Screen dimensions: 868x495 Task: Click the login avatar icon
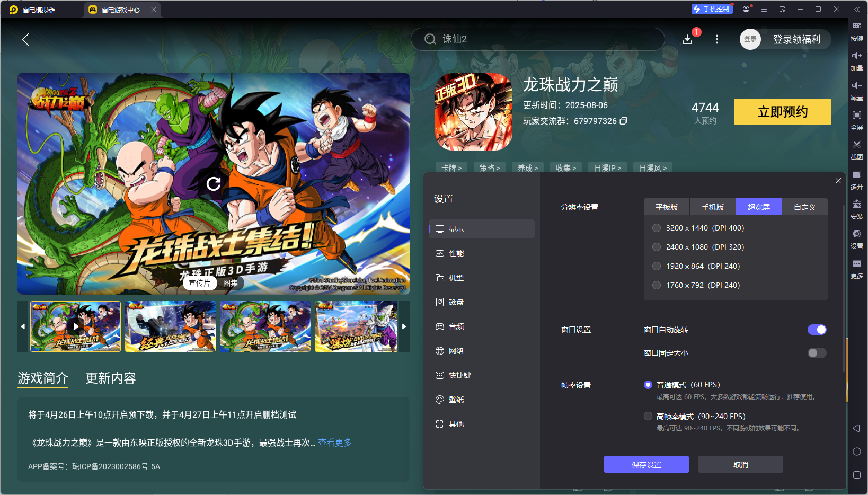[x=750, y=39]
